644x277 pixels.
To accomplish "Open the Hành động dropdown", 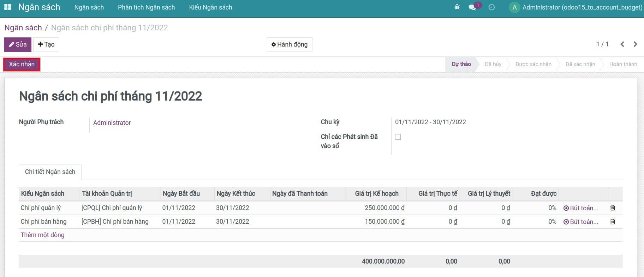I will pos(289,44).
